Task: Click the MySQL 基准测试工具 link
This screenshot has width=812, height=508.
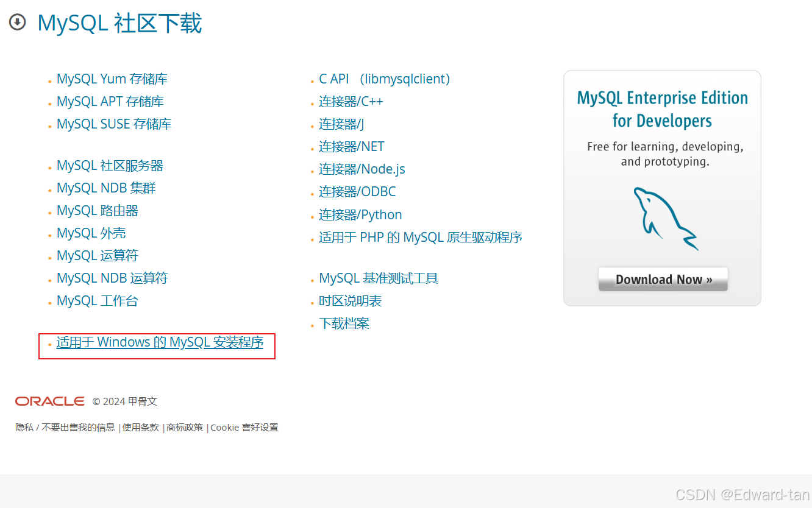Action: point(379,278)
